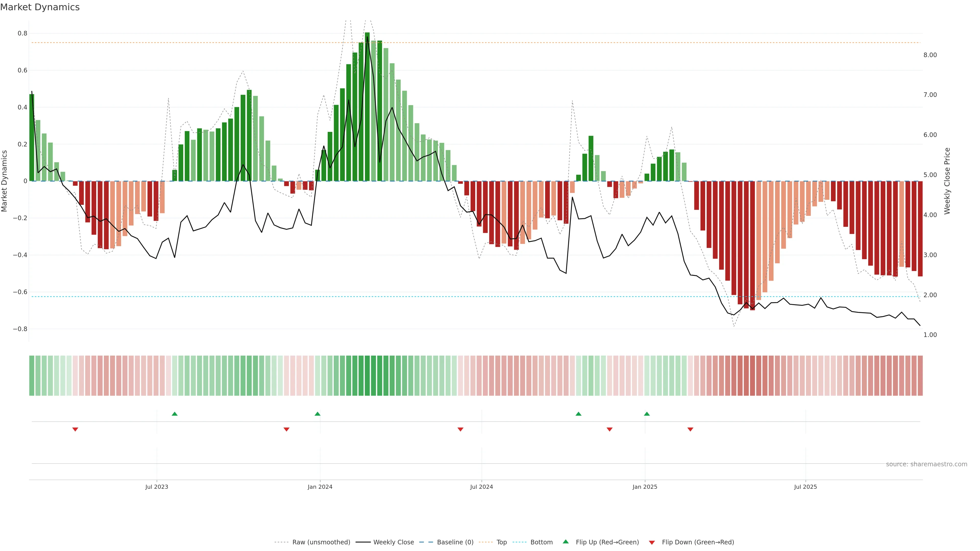Image resolution: width=980 pixels, height=551 pixels.
Task: Toggle the Weekly Close legend entry
Action: (x=393, y=542)
